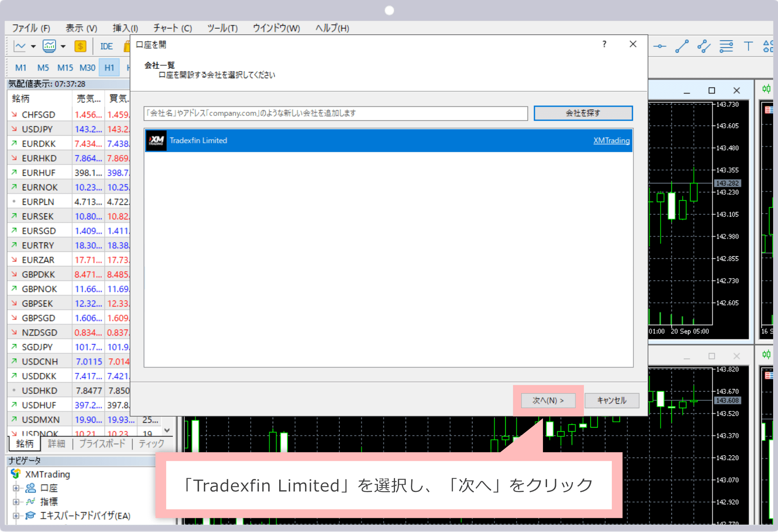Open the XMTrading link

[611, 140]
